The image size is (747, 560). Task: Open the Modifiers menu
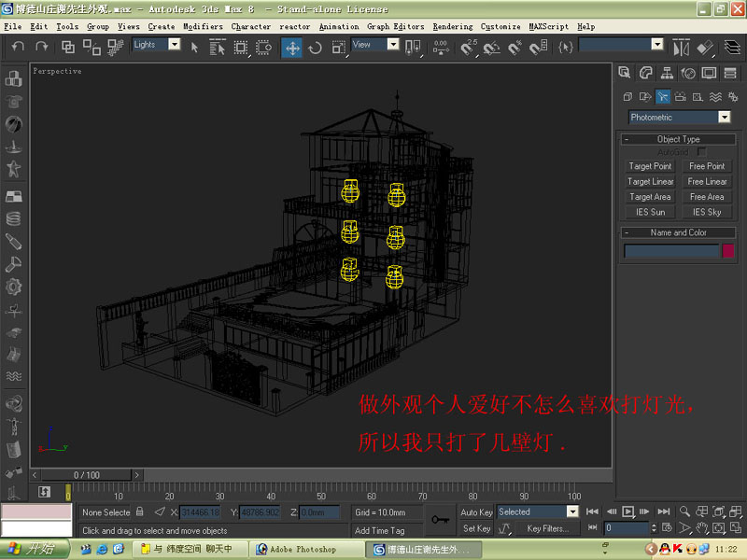[x=203, y=27]
